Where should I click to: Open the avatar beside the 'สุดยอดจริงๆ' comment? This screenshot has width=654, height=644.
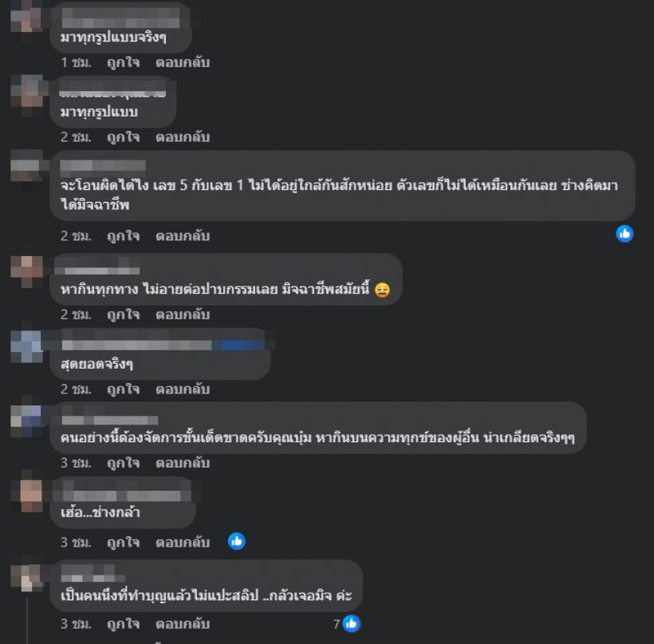coord(27,346)
